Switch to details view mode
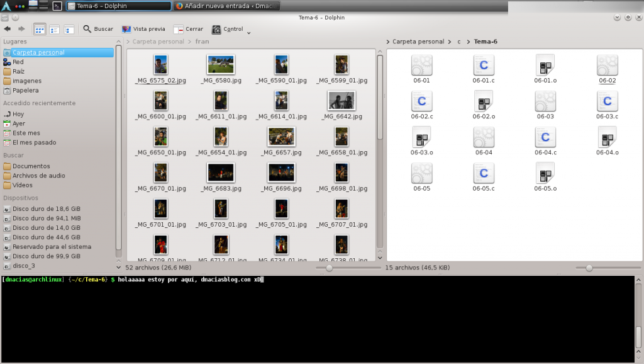Viewport: 644px width, 364px height. point(69,29)
